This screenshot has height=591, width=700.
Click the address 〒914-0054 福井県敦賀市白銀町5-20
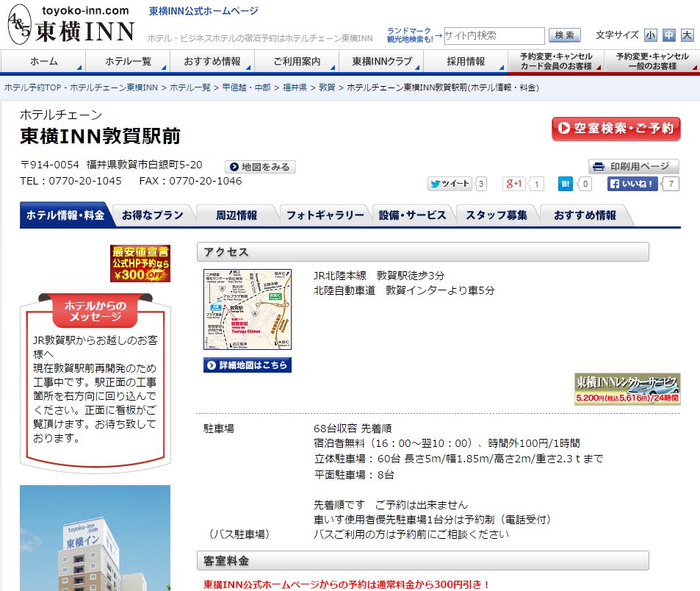pos(111,165)
